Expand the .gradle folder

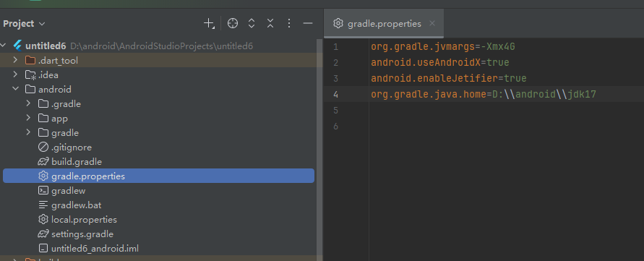[28, 103]
